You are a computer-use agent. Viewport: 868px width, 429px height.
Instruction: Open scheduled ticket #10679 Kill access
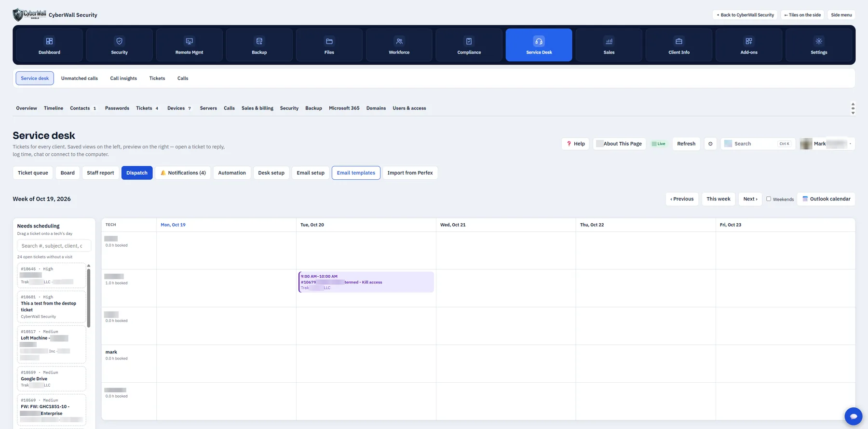366,282
